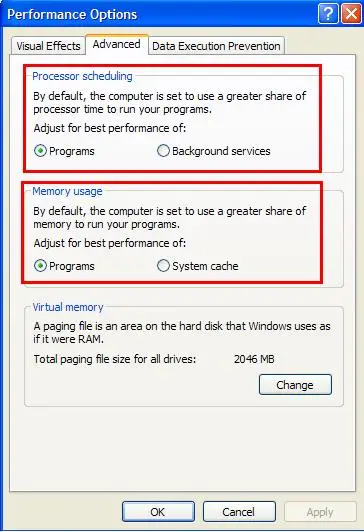Image resolution: width=364 pixels, height=532 pixels.
Task: Close the Performance Options dialog
Action: coord(351,14)
